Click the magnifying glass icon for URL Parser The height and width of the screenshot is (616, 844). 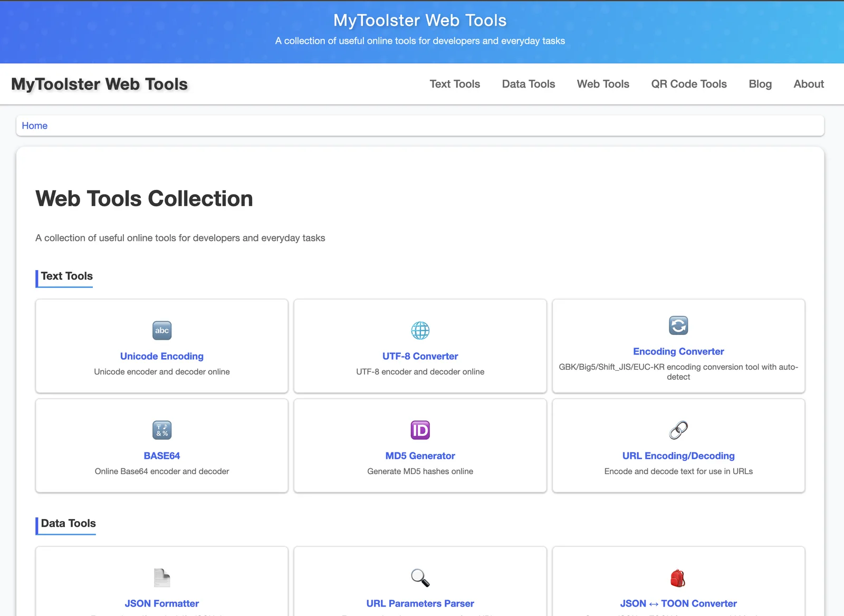(420, 578)
